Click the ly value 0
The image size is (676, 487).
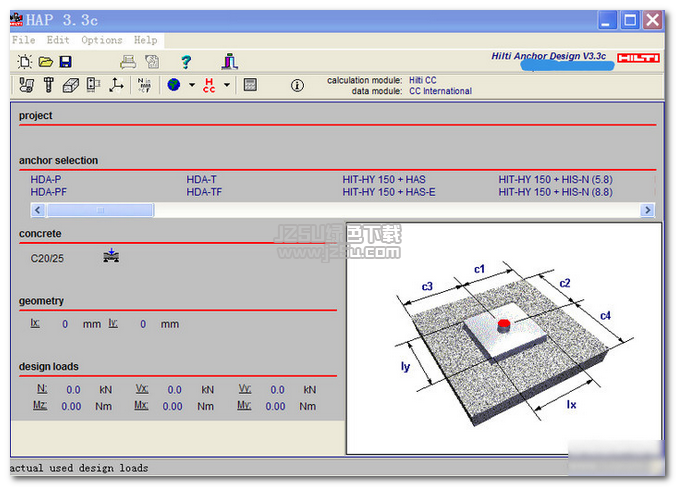click(x=143, y=324)
